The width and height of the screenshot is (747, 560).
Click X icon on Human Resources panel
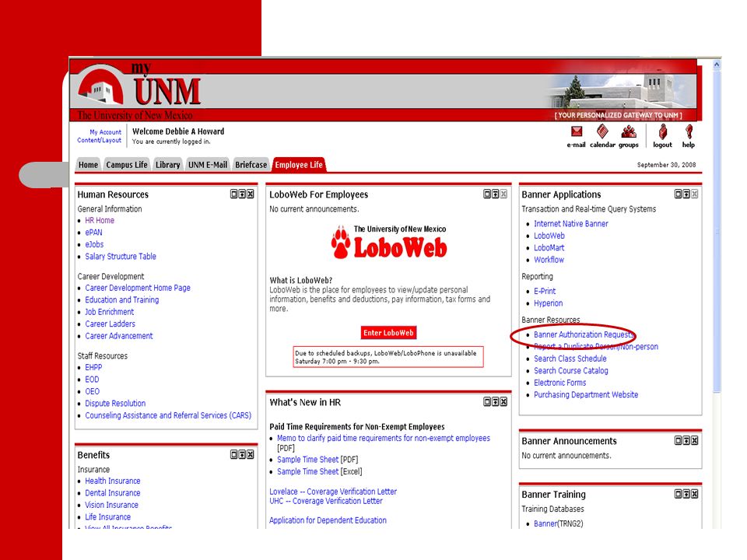[x=250, y=194]
